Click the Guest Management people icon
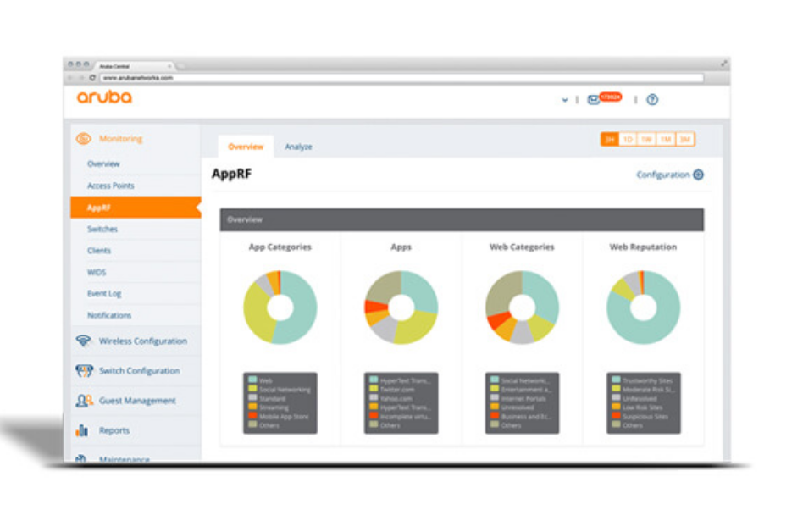Image resolution: width=803 pixels, height=532 pixels. [84, 401]
